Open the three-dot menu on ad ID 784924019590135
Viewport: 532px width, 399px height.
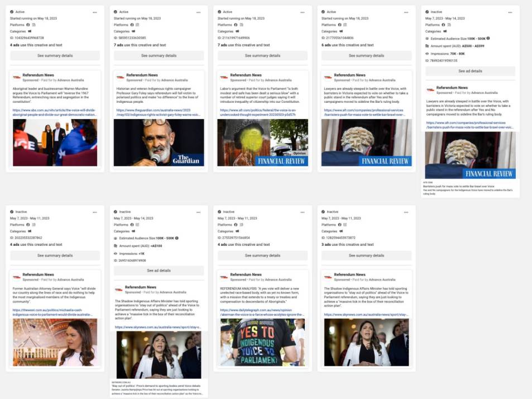tap(510, 12)
